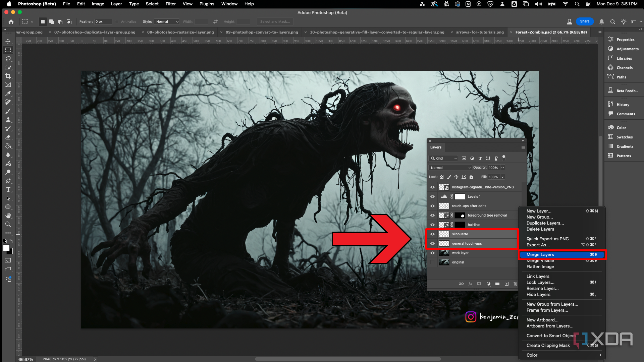This screenshot has height=362, width=644.
Task: Show the original layer
Action: pos(432,262)
